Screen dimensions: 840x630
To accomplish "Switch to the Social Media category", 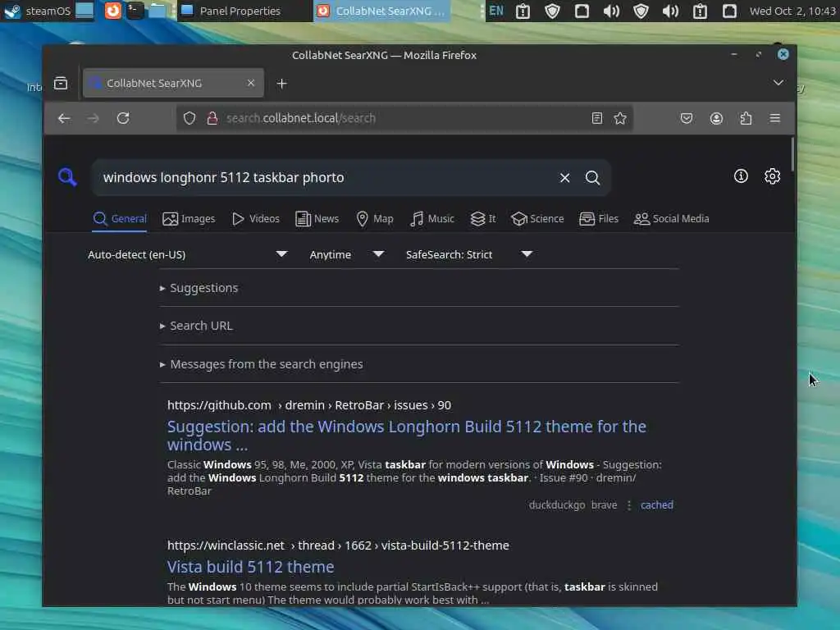I will [672, 218].
